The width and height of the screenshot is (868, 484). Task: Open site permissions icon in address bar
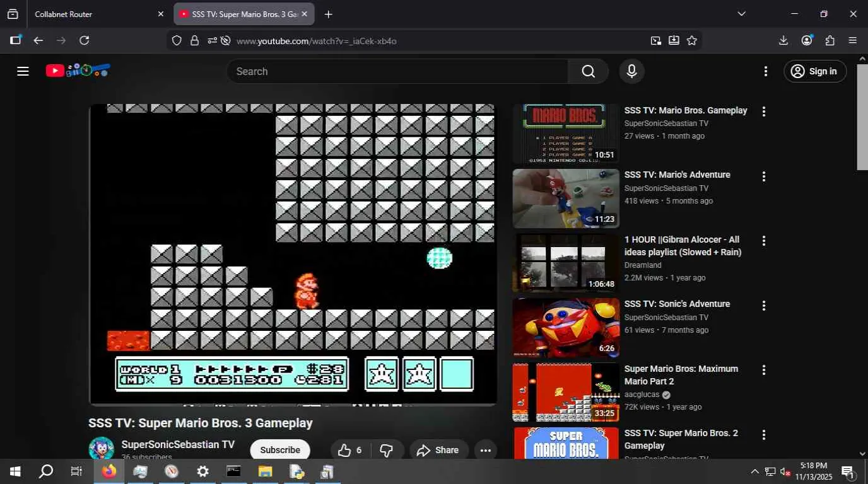212,40
